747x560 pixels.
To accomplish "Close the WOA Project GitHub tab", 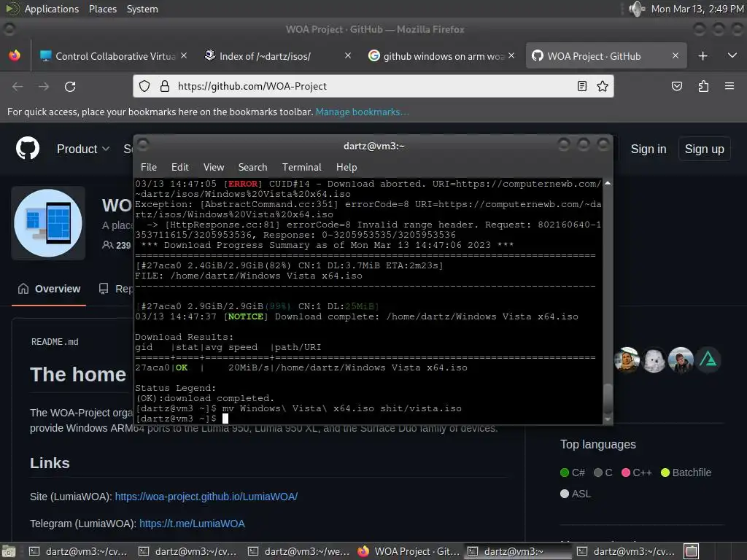I will tap(675, 55).
